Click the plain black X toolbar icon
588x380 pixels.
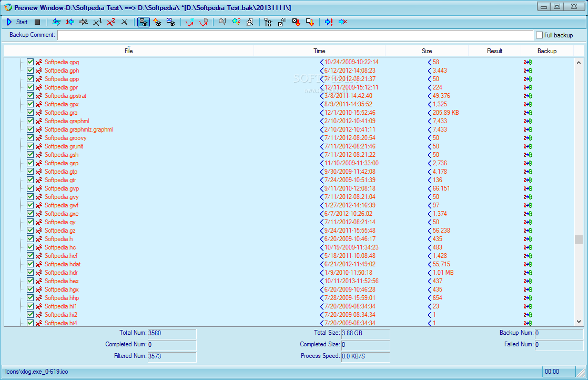(x=124, y=22)
